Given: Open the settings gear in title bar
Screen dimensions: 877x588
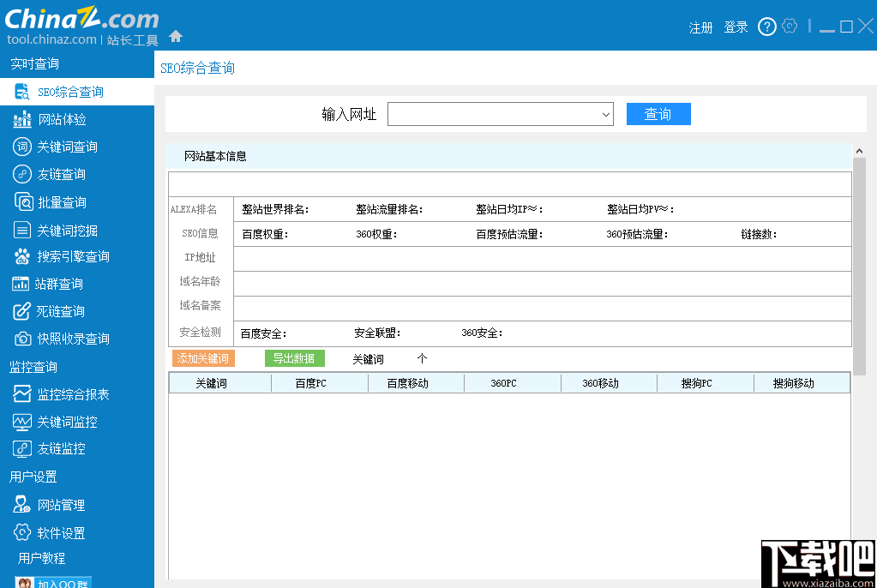Looking at the screenshot, I should [790, 26].
